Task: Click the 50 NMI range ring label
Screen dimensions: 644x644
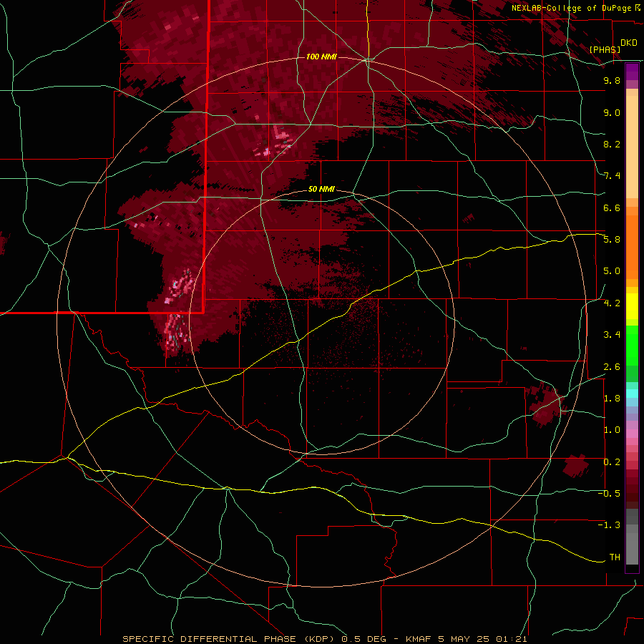Action: [x=321, y=190]
